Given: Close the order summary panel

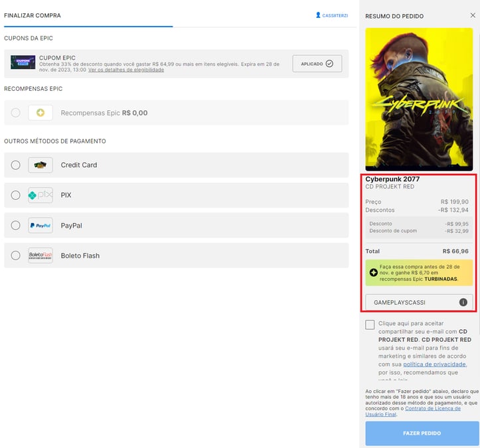Looking at the screenshot, I should (x=473, y=15).
